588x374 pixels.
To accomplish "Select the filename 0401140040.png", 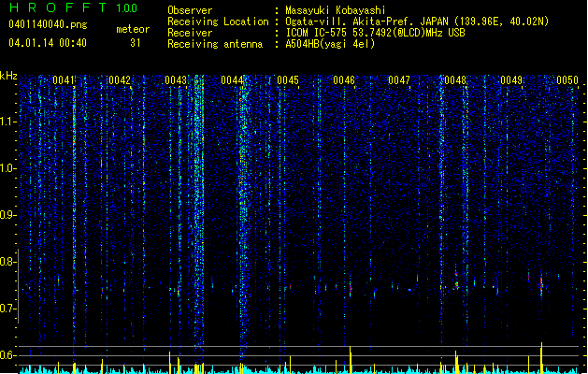I will [x=48, y=24].
